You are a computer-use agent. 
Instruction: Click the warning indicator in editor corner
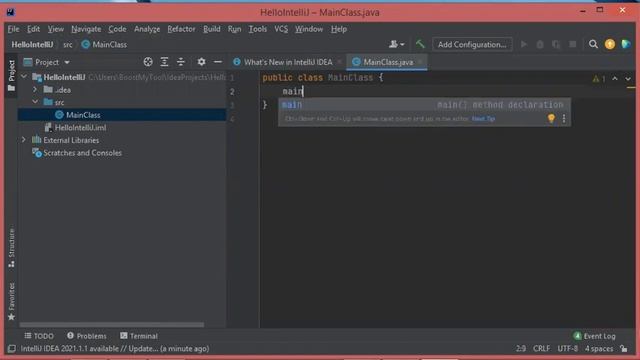599,79
